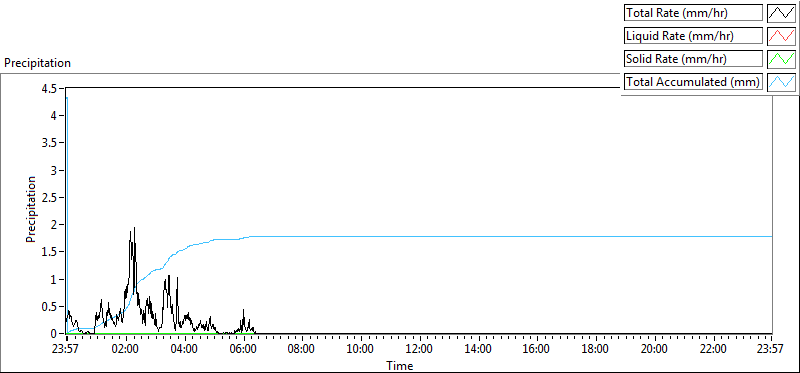The height and width of the screenshot is (373, 800).
Task: Click the Precipitation graph caption above the chart
Action: pos(37,63)
